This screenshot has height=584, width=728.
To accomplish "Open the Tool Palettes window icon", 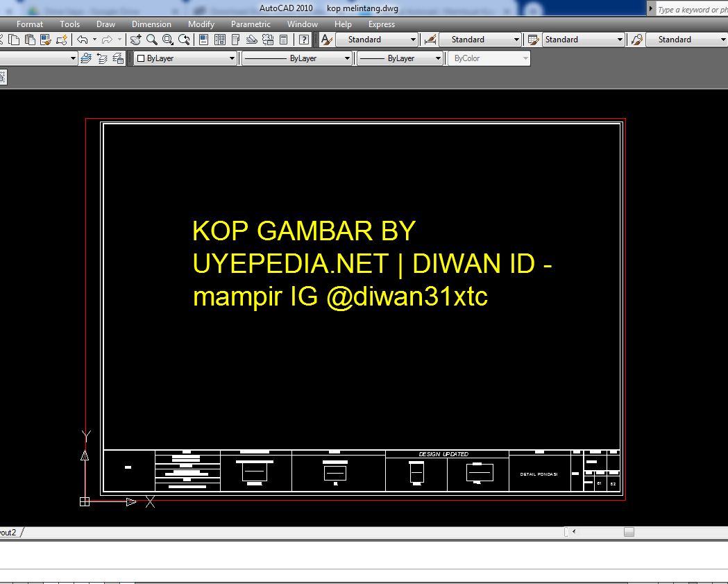I will (235, 40).
